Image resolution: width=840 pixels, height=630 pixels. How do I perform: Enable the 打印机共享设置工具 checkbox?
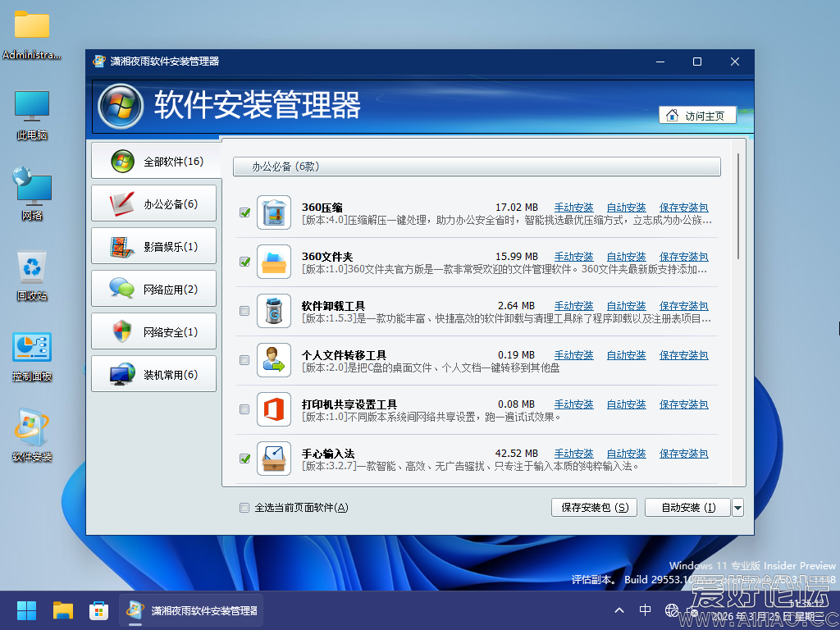pos(244,410)
